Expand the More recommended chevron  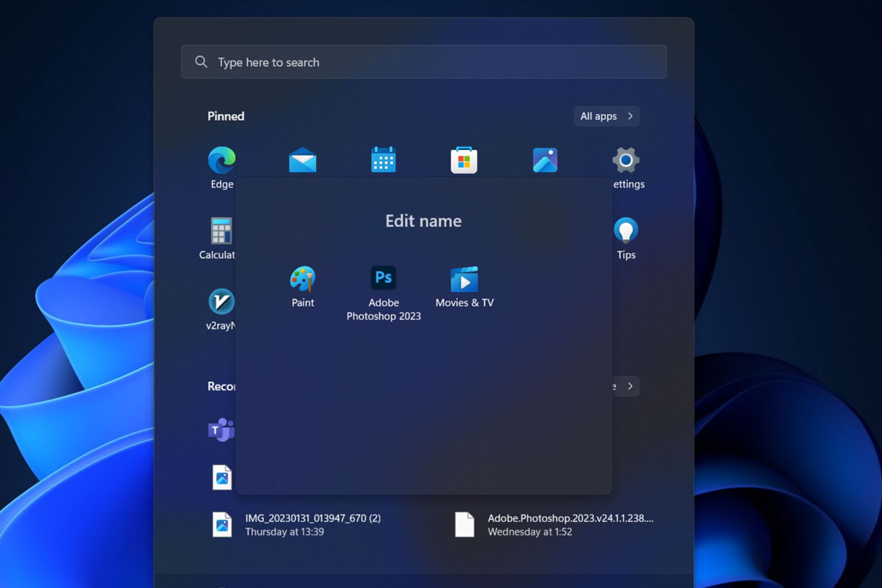tap(630, 386)
